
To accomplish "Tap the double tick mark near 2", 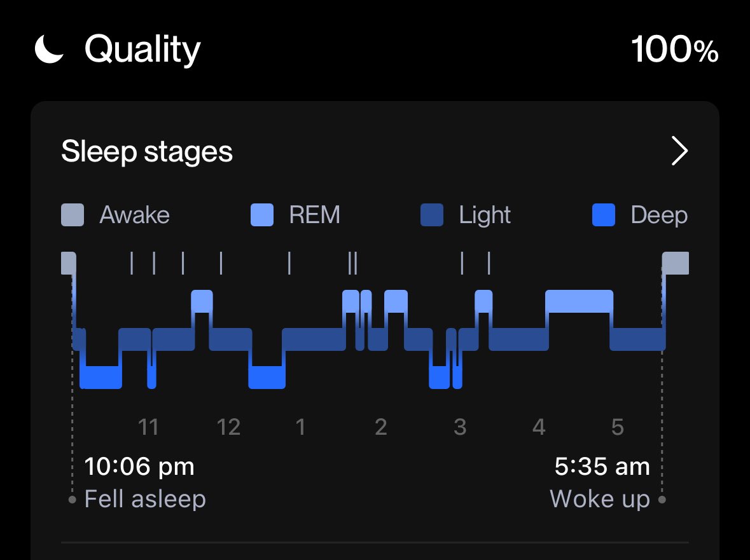I will coord(352,263).
